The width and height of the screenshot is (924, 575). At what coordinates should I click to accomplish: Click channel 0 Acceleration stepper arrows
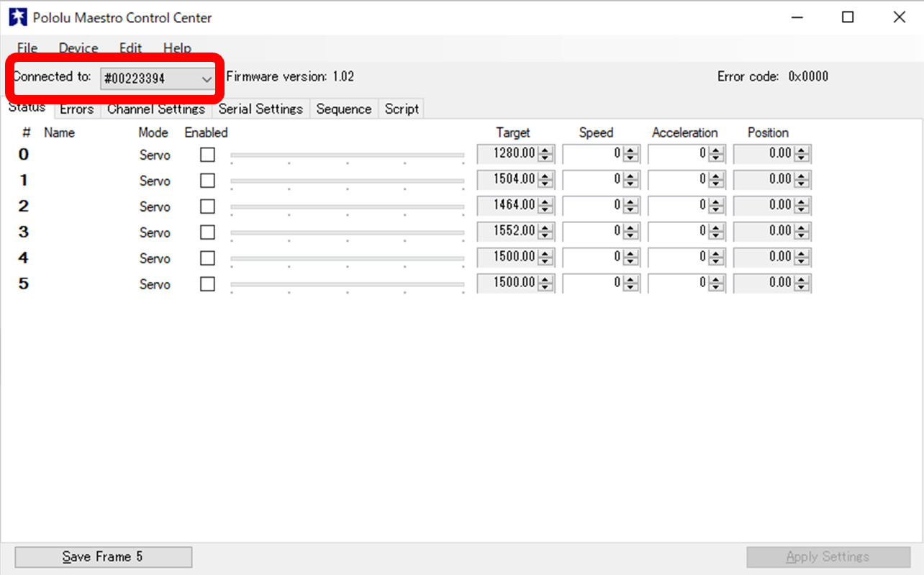point(716,153)
